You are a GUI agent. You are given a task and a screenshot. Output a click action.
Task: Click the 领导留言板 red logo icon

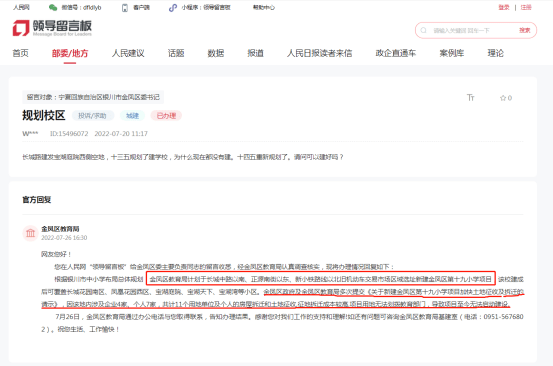click(21, 28)
